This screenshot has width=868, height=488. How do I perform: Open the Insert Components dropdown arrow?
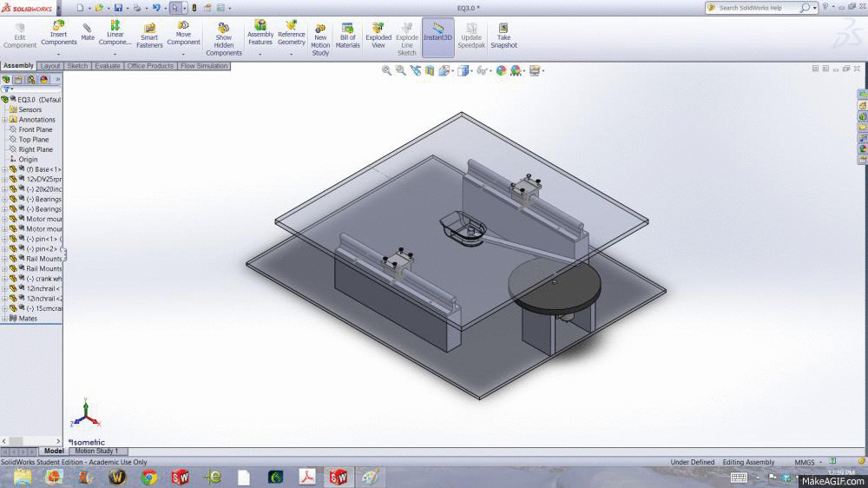[x=59, y=54]
